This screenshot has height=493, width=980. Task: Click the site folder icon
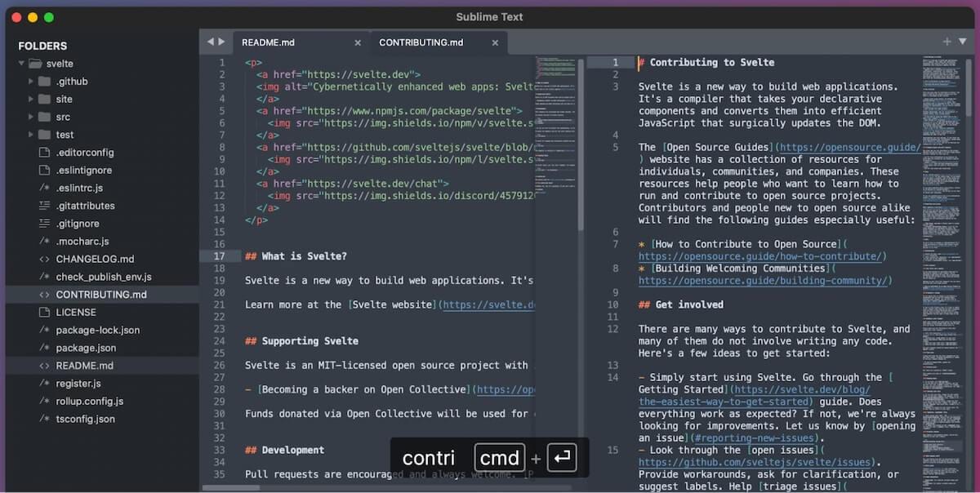[44, 99]
